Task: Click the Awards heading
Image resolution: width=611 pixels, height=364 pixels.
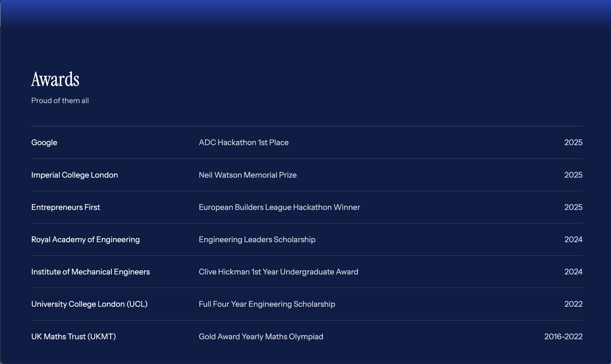Action: coord(55,79)
